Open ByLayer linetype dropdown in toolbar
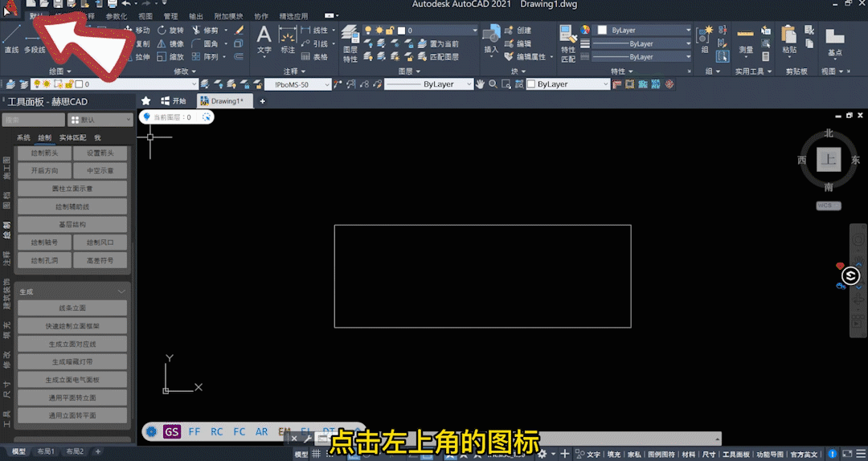 pos(428,84)
